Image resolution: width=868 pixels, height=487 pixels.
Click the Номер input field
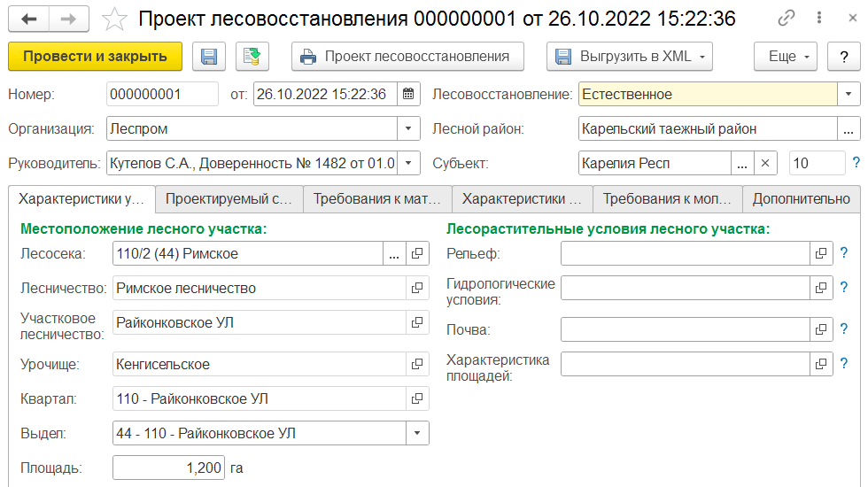(162, 94)
